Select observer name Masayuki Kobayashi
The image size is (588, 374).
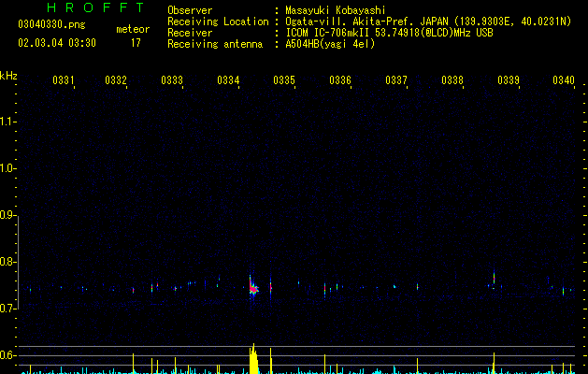tap(336, 10)
